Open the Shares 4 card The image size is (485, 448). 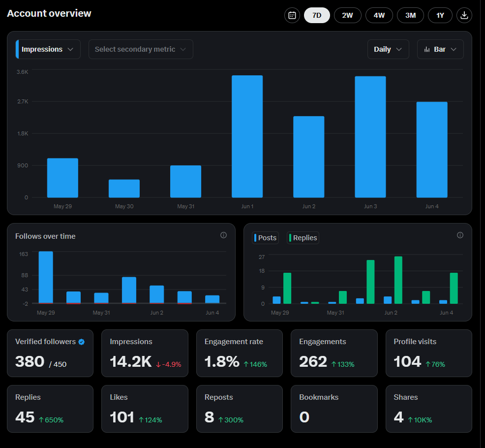429,409
